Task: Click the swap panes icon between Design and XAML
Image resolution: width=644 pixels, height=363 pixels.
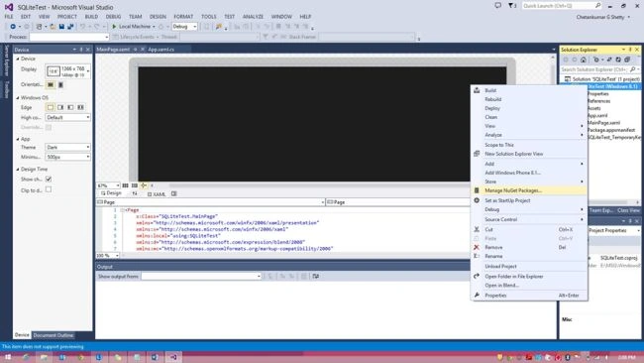Action: pos(135,193)
